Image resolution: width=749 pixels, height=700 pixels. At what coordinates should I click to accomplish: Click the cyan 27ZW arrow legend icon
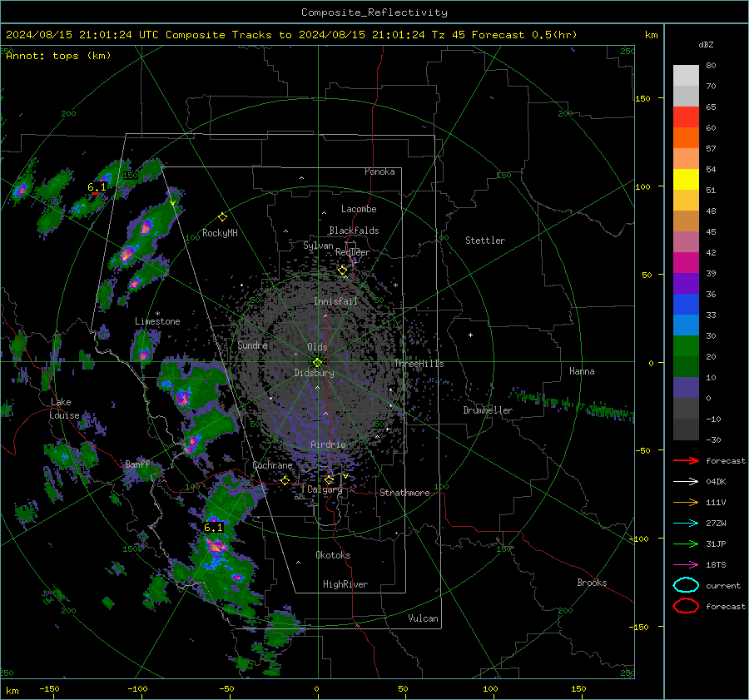686,524
